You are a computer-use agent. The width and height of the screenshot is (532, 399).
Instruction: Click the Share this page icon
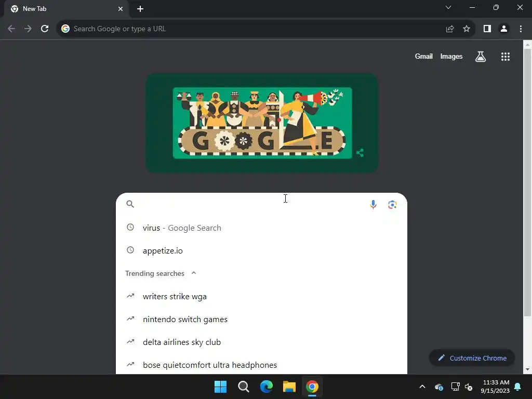tap(450, 29)
